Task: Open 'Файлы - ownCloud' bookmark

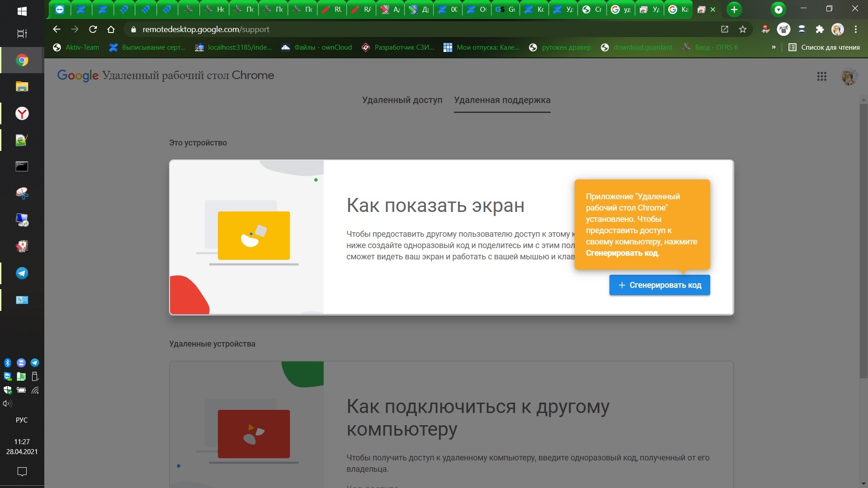Action: tap(316, 47)
